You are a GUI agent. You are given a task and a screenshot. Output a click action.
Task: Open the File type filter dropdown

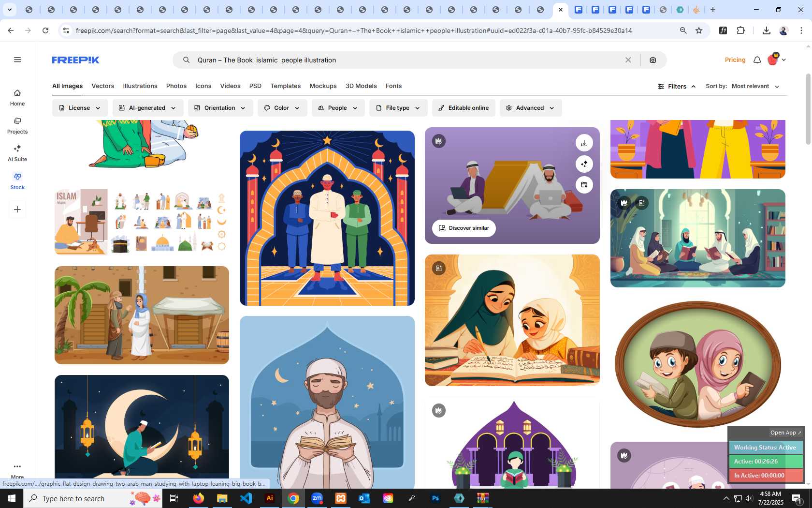click(398, 108)
